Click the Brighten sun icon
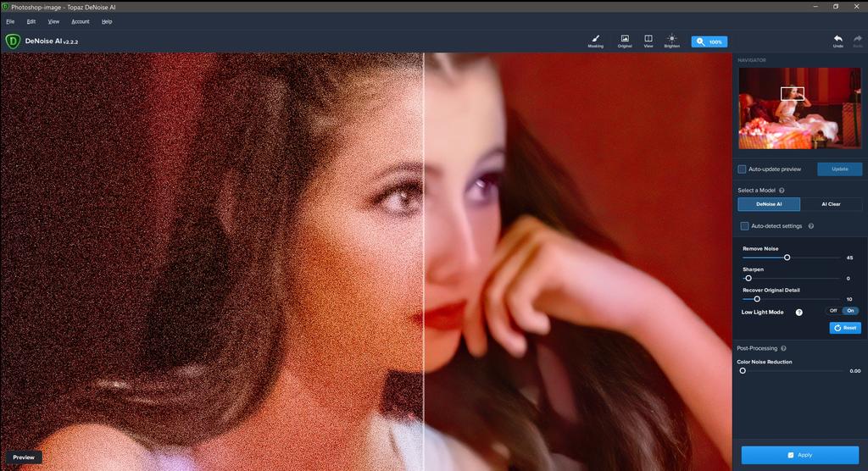This screenshot has width=868, height=471. click(x=671, y=39)
